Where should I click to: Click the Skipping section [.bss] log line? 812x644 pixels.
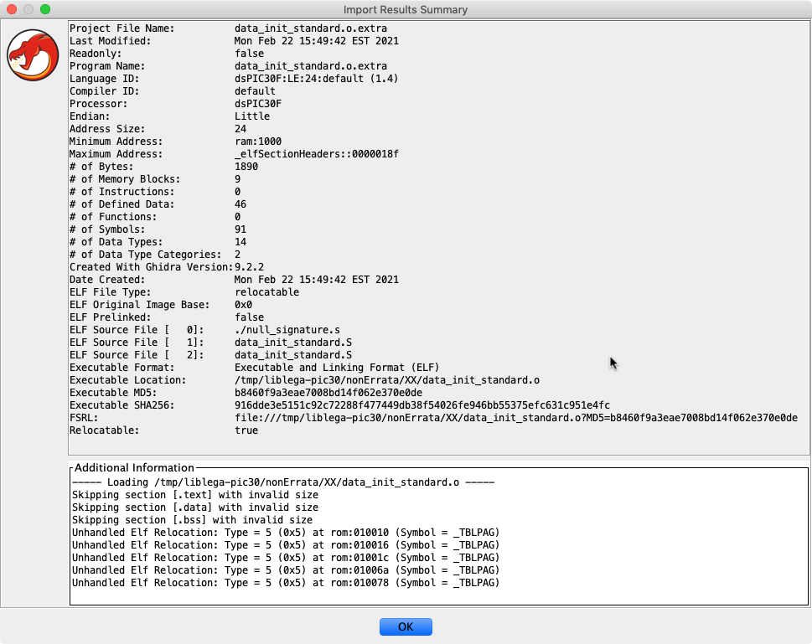tap(192, 520)
